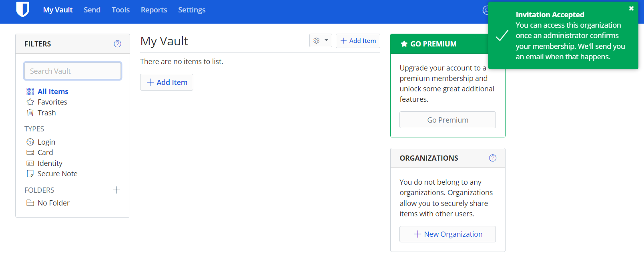This screenshot has width=644, height=258.
Task: Open the Filters help icon
Action: (117, 44)
